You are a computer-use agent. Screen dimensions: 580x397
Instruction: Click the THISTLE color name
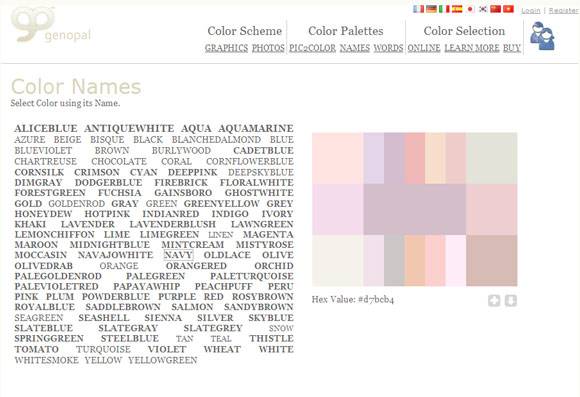pyautogui.click(x=272, y=339)
